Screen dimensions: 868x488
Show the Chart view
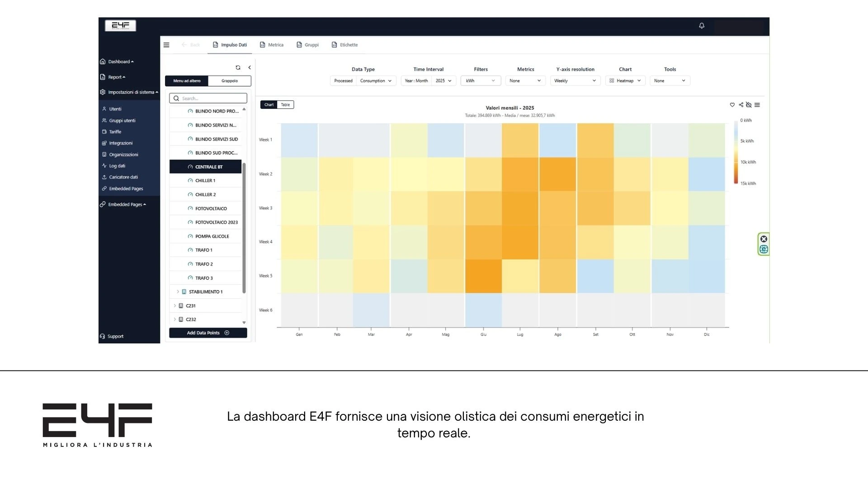(x=269, y=105)
